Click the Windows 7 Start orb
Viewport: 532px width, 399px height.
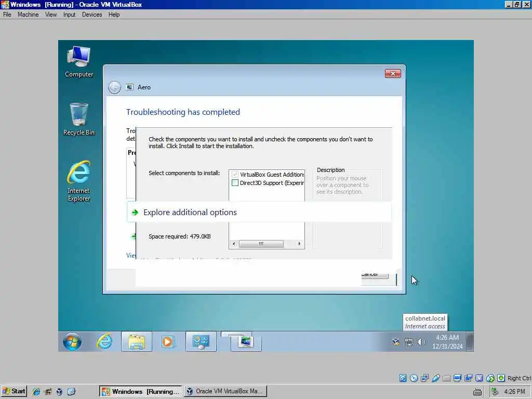click(x=72, y=341)
